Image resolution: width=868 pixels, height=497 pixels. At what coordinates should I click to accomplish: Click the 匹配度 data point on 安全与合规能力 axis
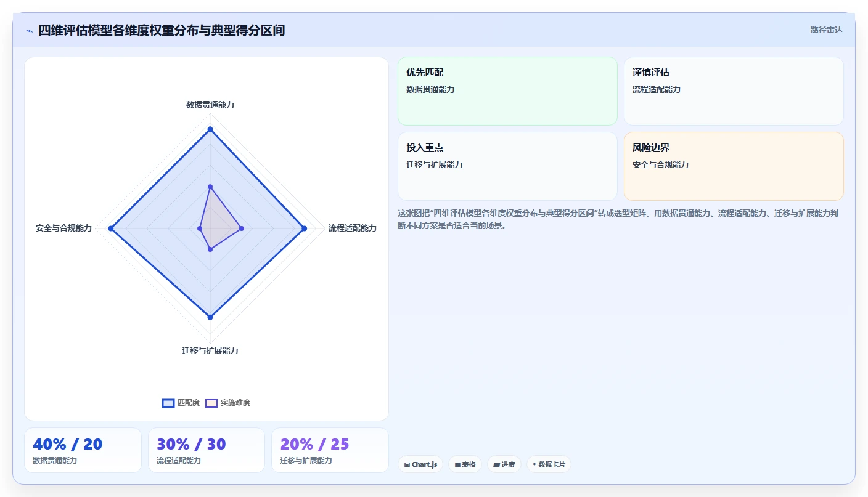[111, 228]
